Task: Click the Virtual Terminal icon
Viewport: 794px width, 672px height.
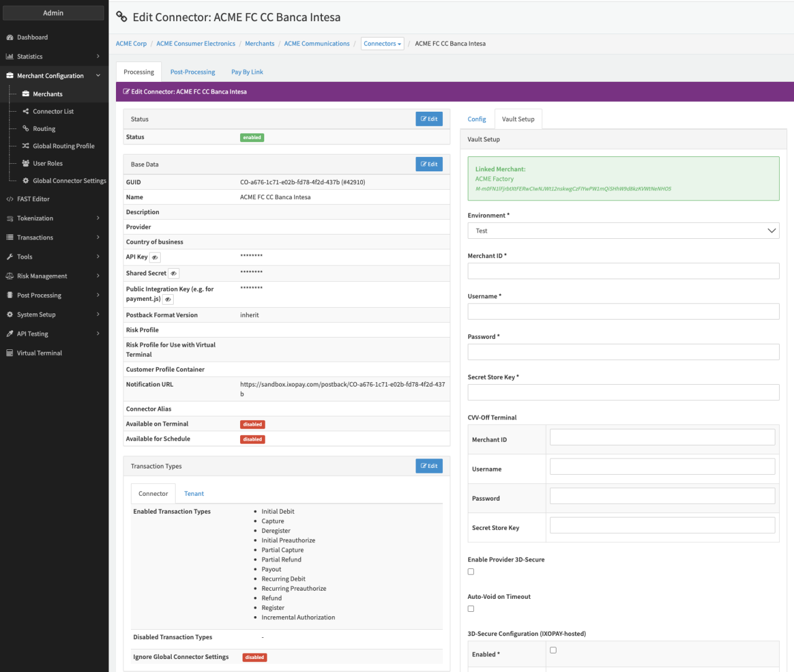Action: click(10, 353)
